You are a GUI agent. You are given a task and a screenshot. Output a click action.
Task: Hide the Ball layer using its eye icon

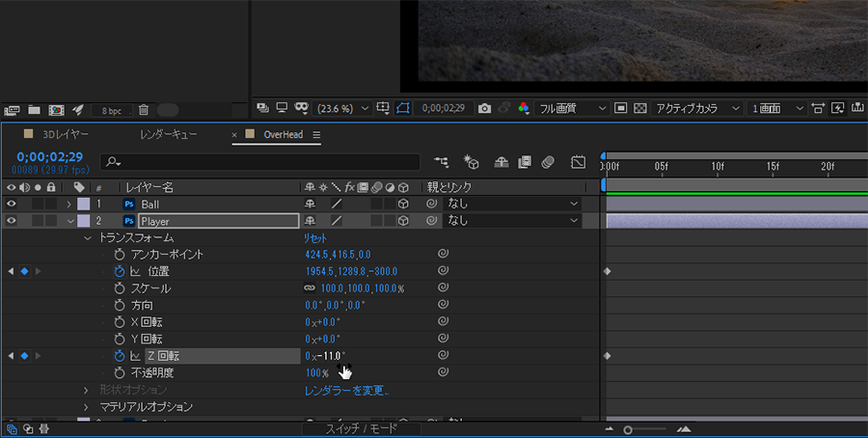pyautogui.click(x=12, y=205)
